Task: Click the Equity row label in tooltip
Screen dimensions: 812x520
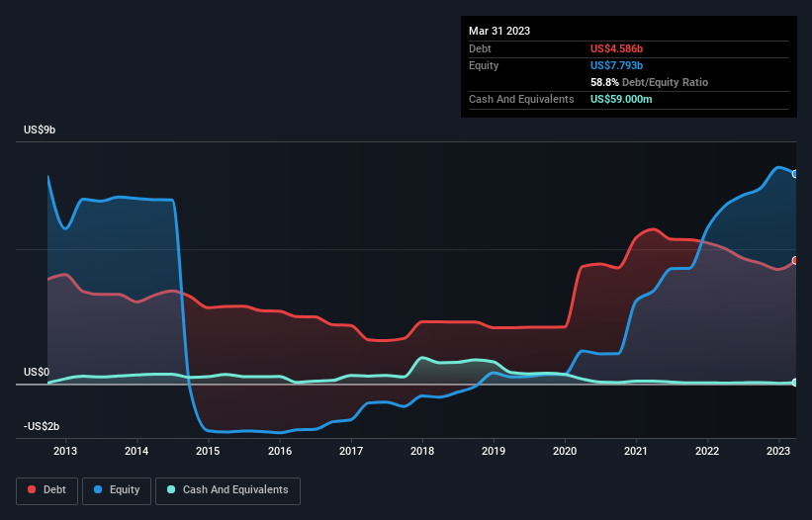Action: click(484, 65)
